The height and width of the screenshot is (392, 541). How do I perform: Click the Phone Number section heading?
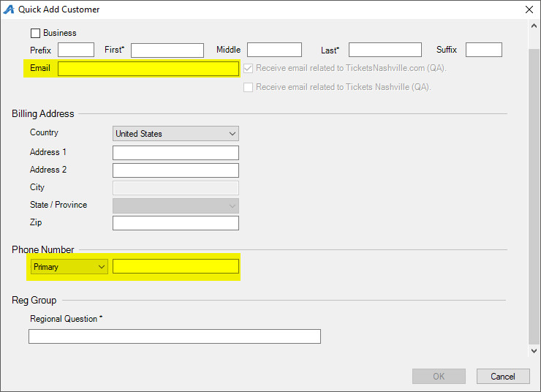pyautogui.click(x=43, y=249)
